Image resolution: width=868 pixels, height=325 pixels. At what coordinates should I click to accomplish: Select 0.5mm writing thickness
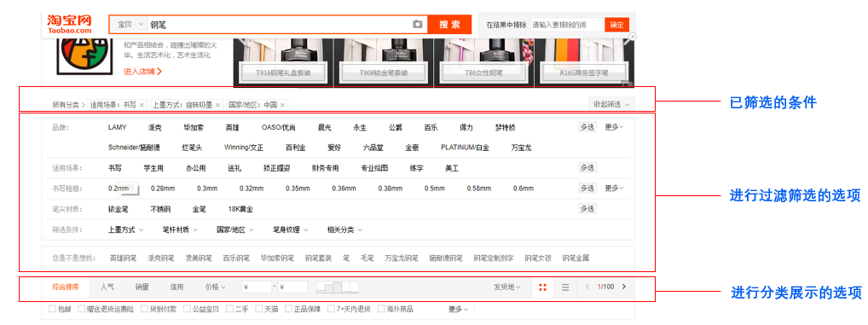coord(435,189)
